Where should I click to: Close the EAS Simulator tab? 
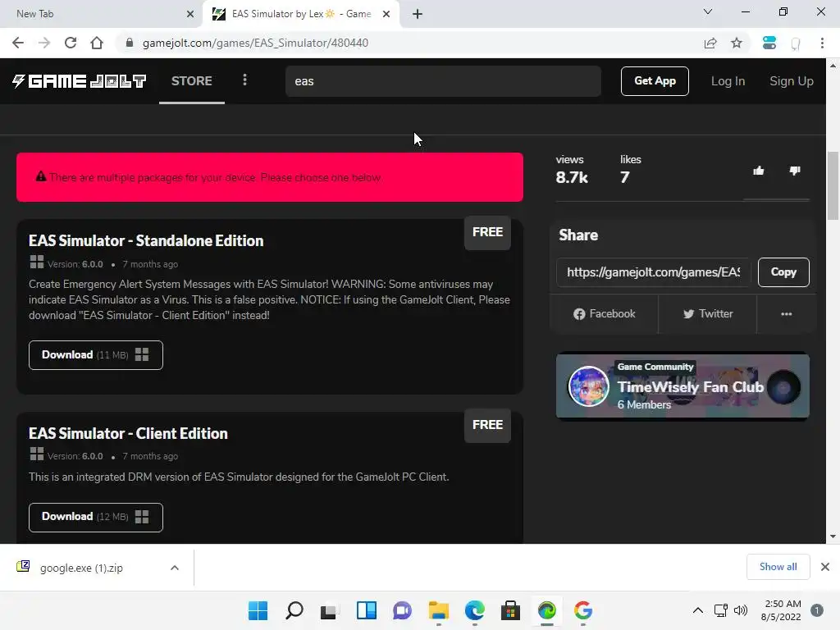click(x=386, y=14)
